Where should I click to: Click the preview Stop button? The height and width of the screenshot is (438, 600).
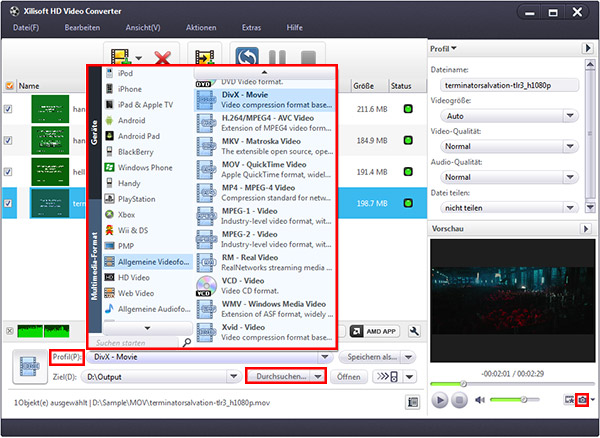point(459,400)
